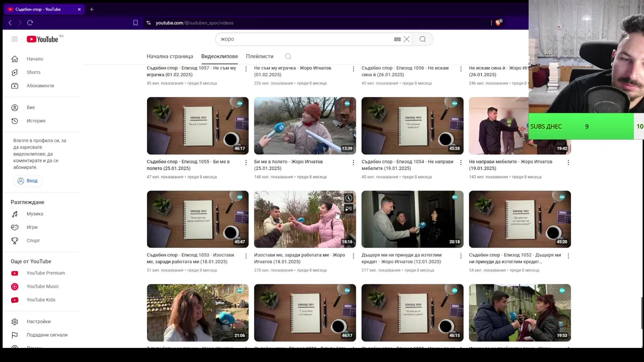This screenshot has width=644, height=362.
Task: Open more options for Епизод 1053
Action: pos(246,256)
